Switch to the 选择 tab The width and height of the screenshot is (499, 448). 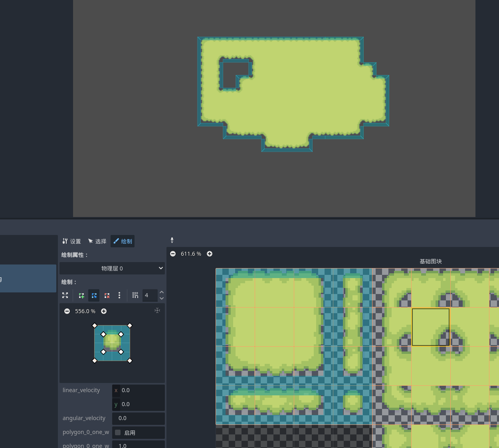click(x=97, y=241)
